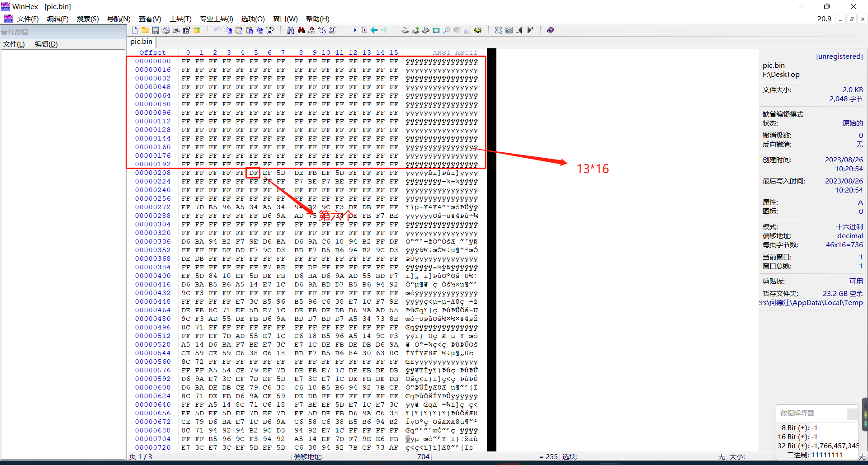The height and width of the screenshot is (465, 868).
Task: Click the Open Disk icon
Action: pyautogui.click(x=405, y=30)
